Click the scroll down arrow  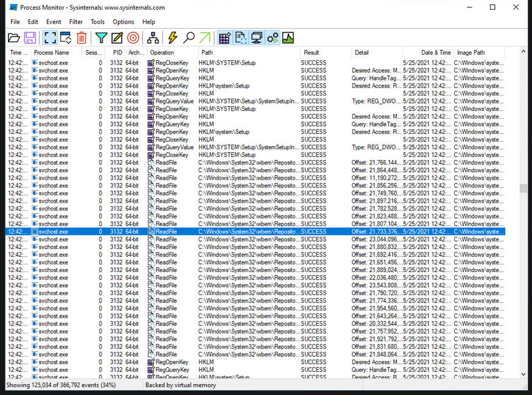523,374
